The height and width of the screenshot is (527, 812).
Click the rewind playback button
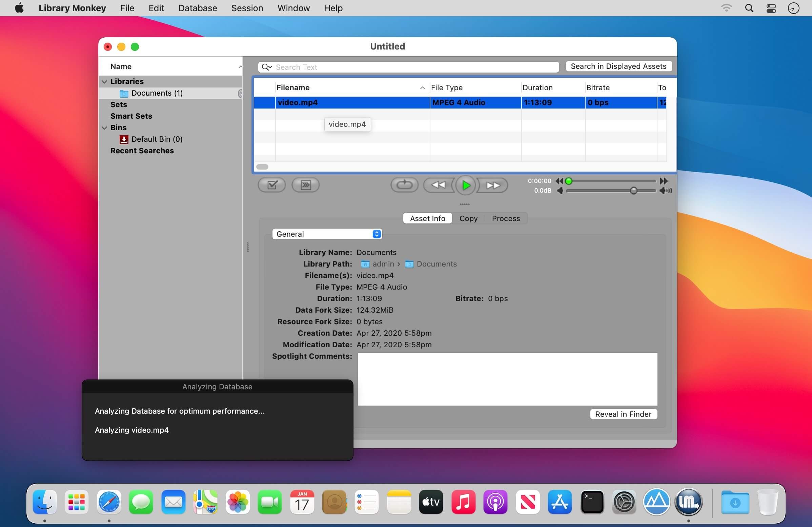pos(439,185)
